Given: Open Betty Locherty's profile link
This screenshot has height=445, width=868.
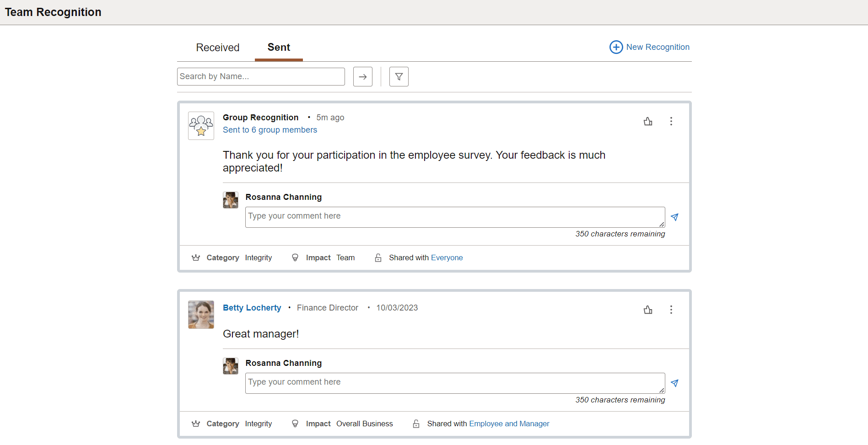Looking at the screenshot, I should pos(252,307).
